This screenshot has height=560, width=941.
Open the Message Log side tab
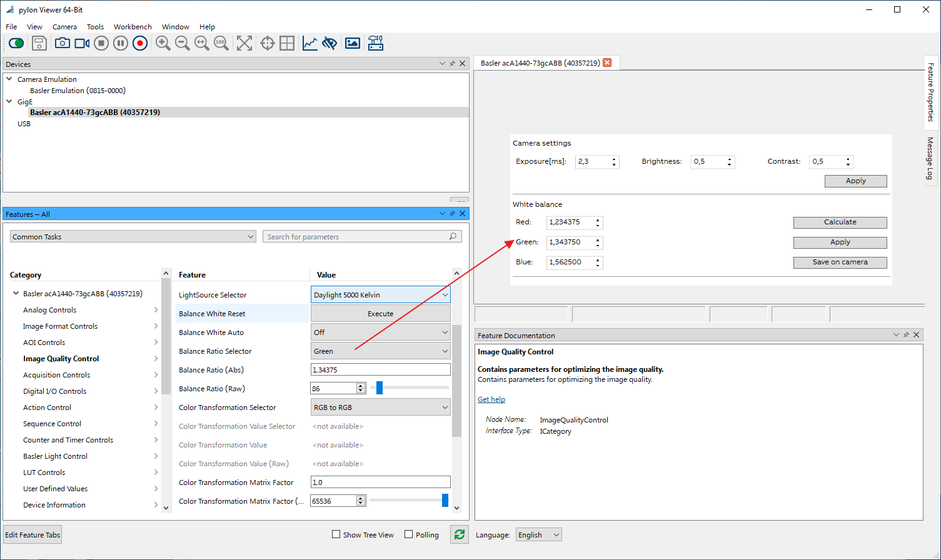coord(931,158)
